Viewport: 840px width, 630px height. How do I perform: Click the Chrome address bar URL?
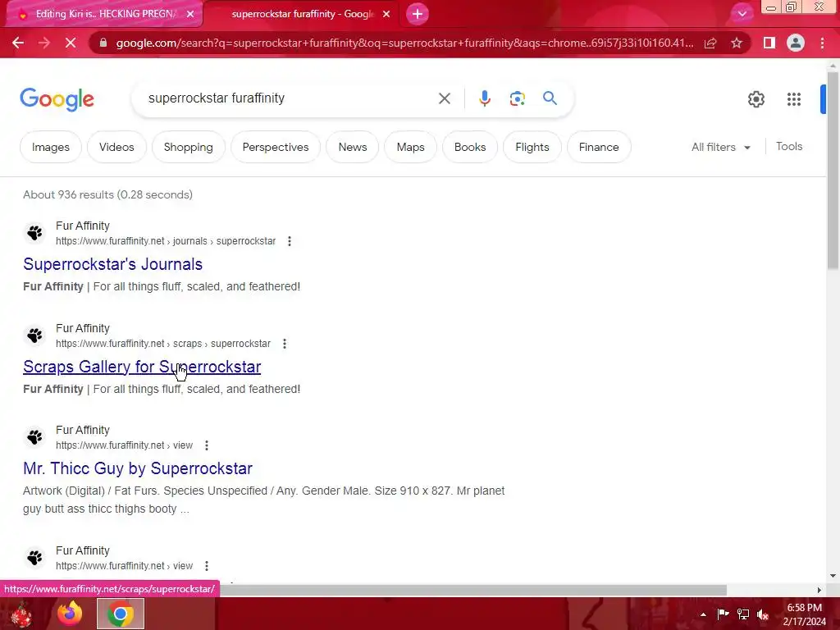click(404, 43)
